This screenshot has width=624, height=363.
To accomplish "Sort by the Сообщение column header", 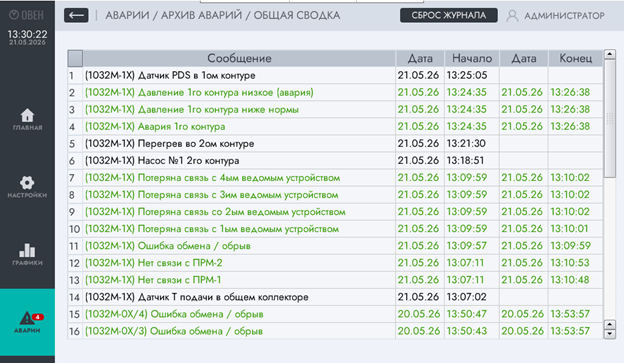I will coord(239,58).
